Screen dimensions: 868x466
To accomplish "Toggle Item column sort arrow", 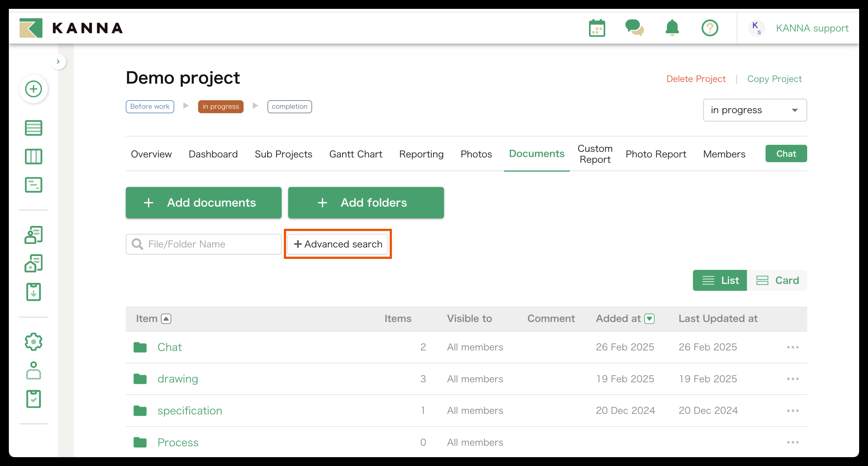I will [x=166, y=319].
